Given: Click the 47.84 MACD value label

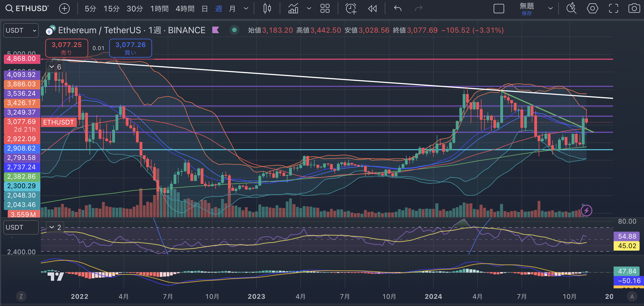Looking at the screenshot, I should (627, 271).
